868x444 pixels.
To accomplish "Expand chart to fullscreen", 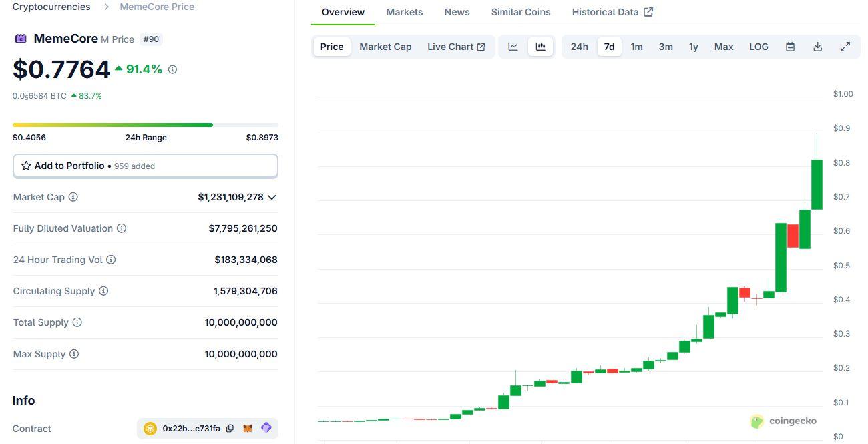I will [845, 47].
